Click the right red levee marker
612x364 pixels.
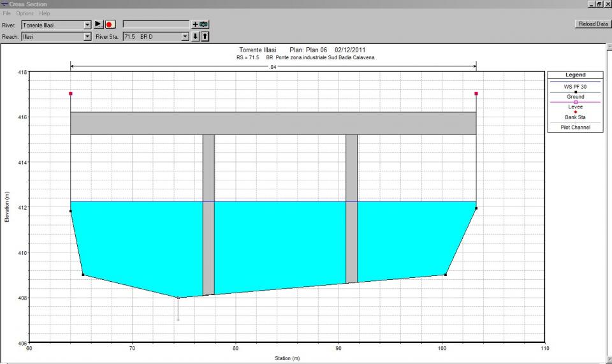pos(476,94)
